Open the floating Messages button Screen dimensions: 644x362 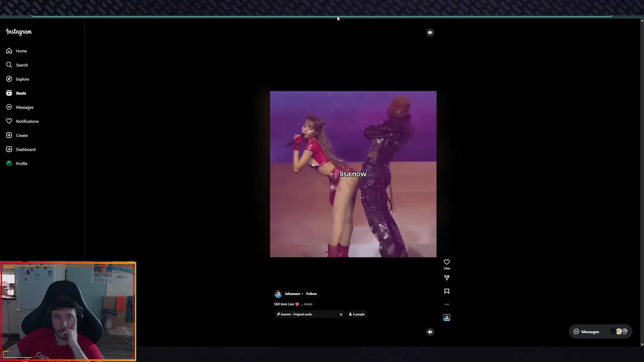click(600, 332)
